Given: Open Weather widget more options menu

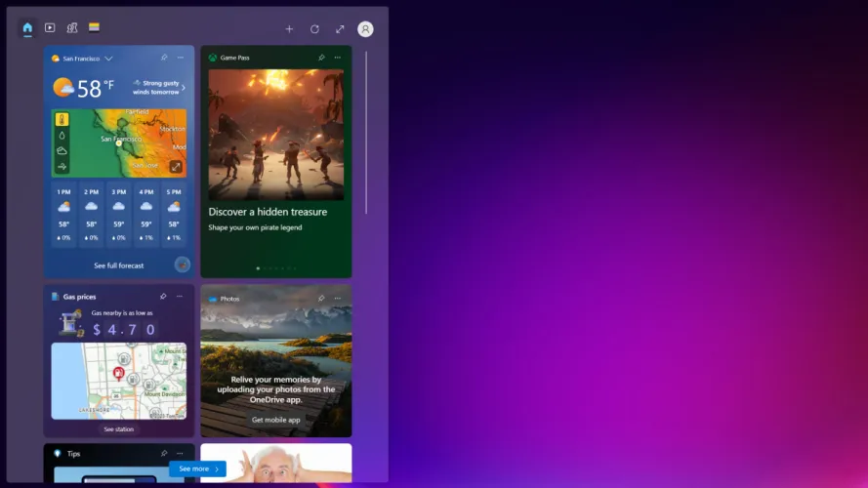Looking at the screenshot, I should pos(181,58).
